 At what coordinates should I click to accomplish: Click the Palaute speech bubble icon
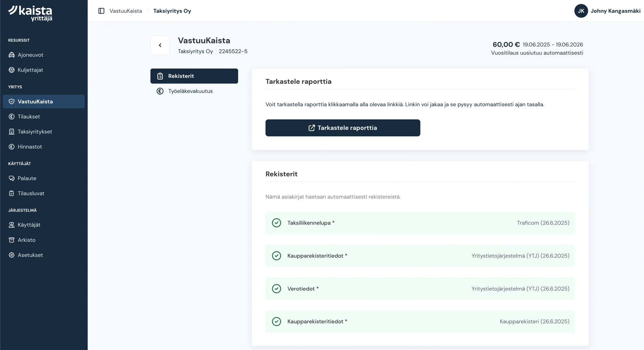click(x=12, y=178)
